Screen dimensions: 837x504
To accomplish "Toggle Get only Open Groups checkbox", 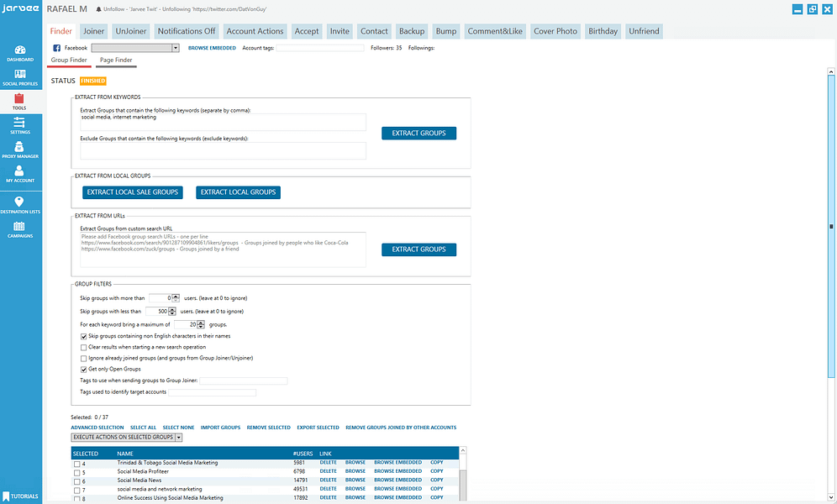I will click(x=84, y=369).
